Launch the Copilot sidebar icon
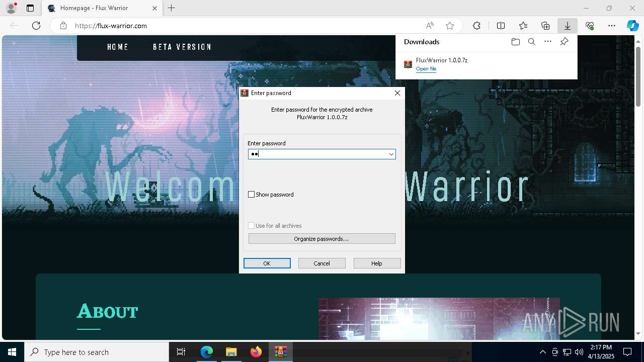Viewport: 644px width, 362px height. [x=632, y=26]
